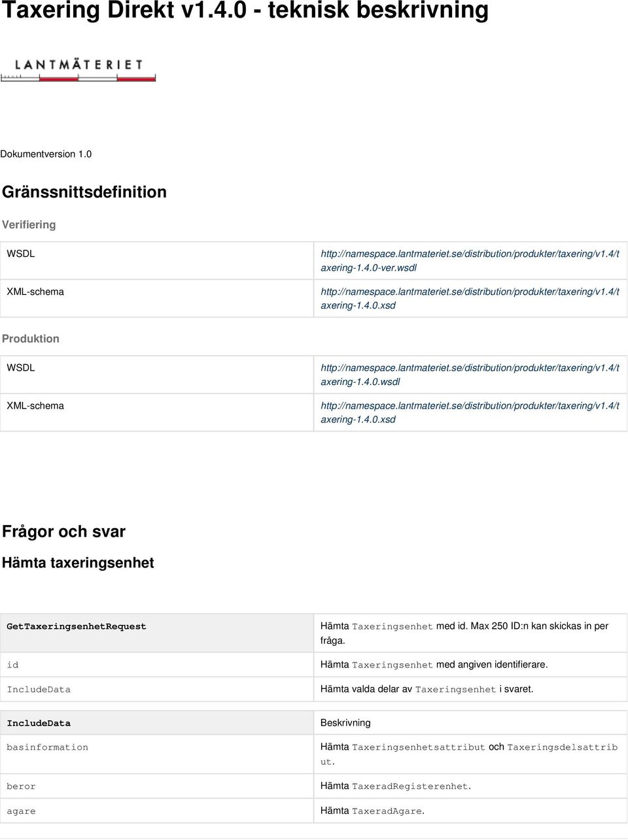Click the 'Frågor och svar' heading

[63, 531]
